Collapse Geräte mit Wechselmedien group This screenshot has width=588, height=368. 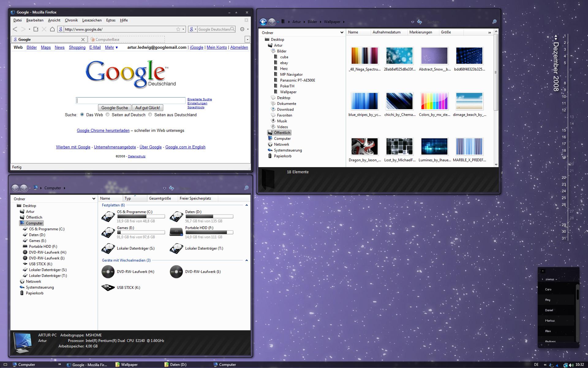point(247,260)
